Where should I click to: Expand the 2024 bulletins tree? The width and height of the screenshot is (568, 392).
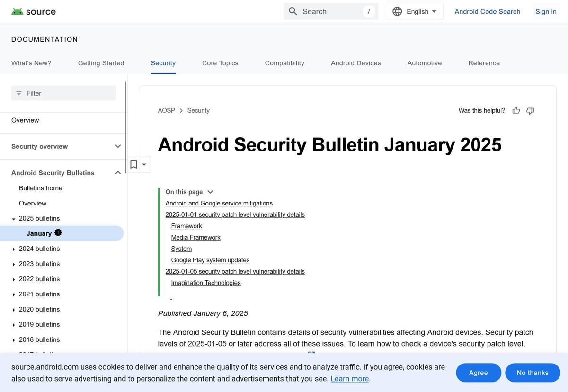click(x=14, y=249)
